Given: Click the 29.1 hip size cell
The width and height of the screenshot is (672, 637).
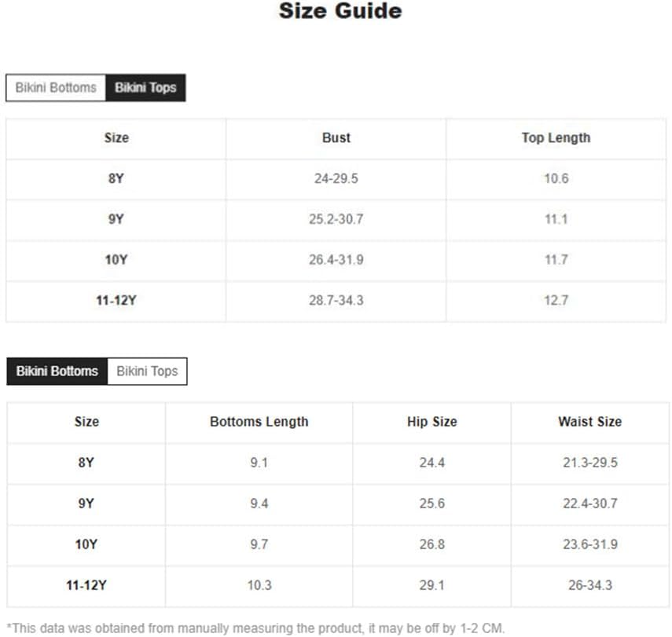Looking at the screenshot, I should [431, 585].
